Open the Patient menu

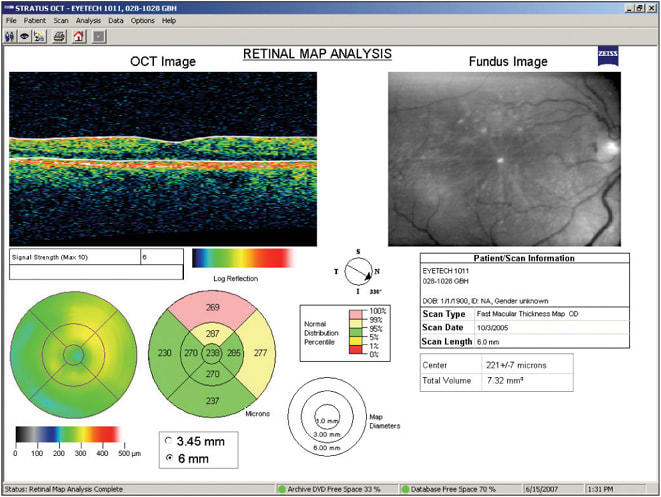click(x=35, y=20)
